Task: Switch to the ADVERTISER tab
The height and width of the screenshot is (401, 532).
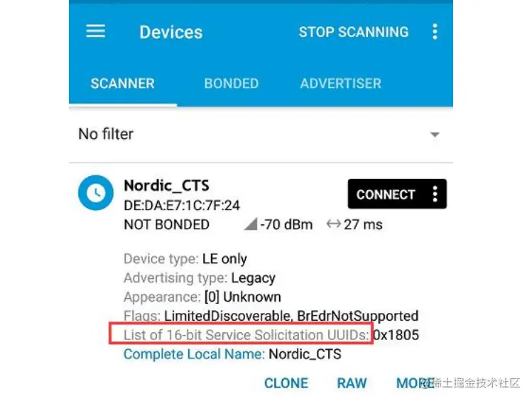Action: [x=341, y=83]
